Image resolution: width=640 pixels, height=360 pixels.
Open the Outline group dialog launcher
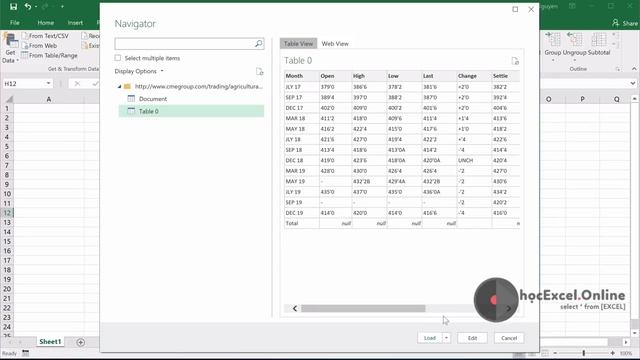pos(618,69)
